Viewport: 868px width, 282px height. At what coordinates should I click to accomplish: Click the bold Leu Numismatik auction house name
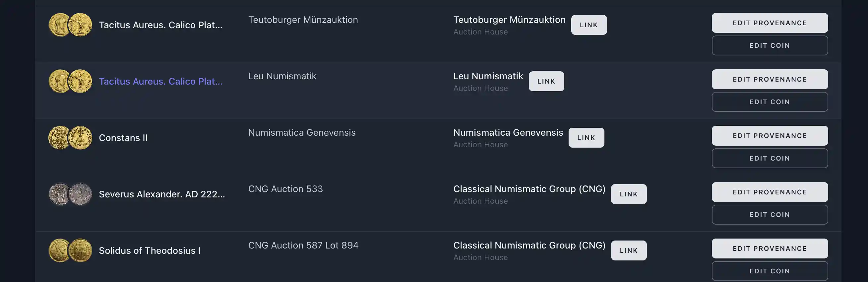coord(488,76)
